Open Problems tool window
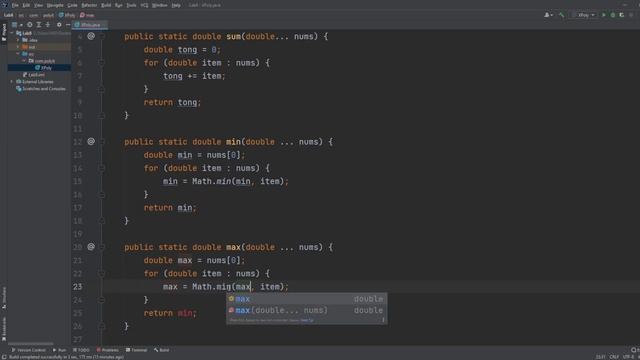Screen dimensions: 640x360 tap(108, 350)
